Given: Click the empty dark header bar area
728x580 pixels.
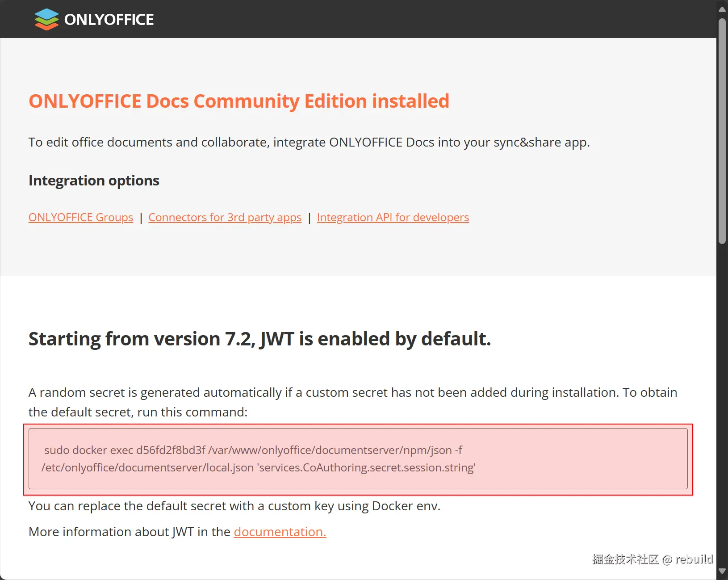Looking at the screenshot, I should coord(424,19).
